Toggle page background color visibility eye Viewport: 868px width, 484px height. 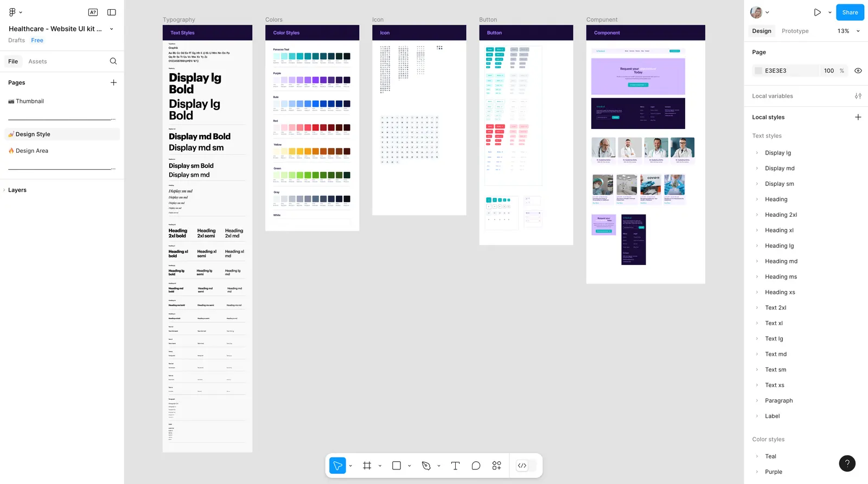[858, 70]
